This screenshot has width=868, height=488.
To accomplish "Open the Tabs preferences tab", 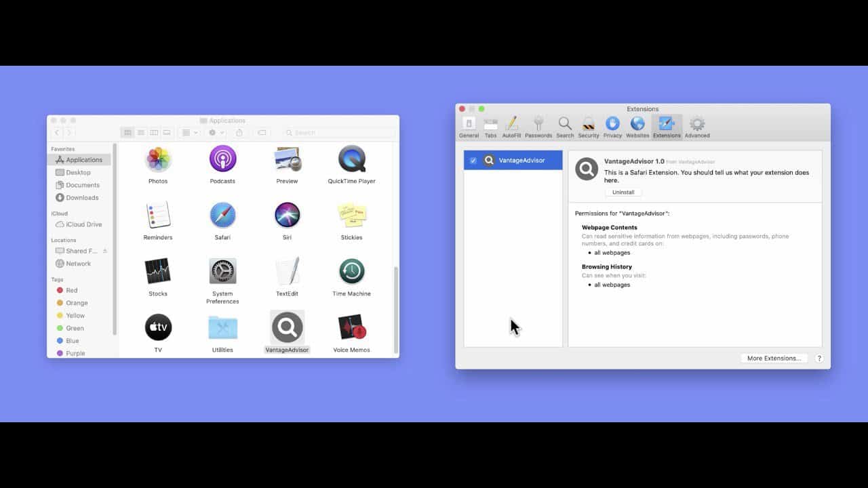I will (x=490, y=127).
